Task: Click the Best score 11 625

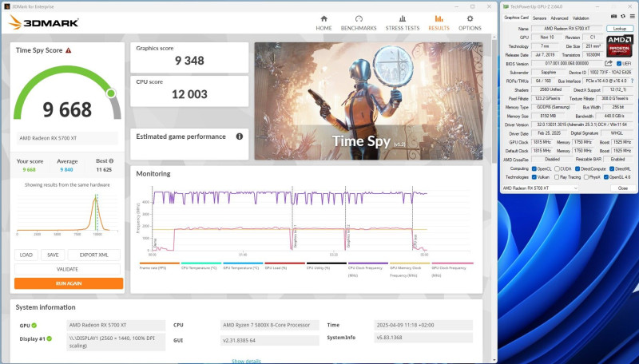Action: tap(104, 170)
